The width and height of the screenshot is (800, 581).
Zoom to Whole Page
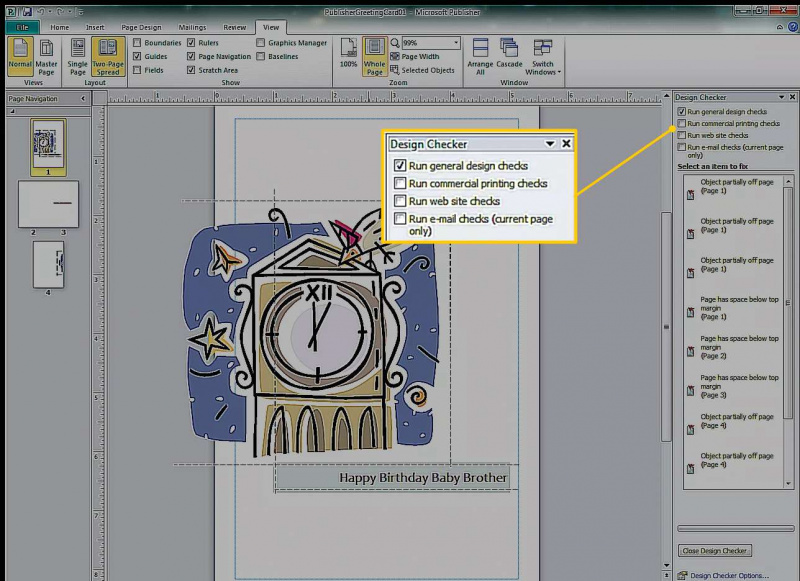click(x=374, y=56)
